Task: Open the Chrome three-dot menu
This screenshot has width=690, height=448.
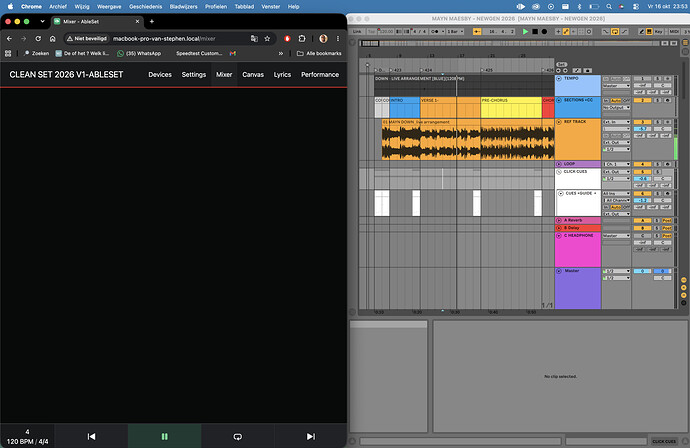Action: 338,39
